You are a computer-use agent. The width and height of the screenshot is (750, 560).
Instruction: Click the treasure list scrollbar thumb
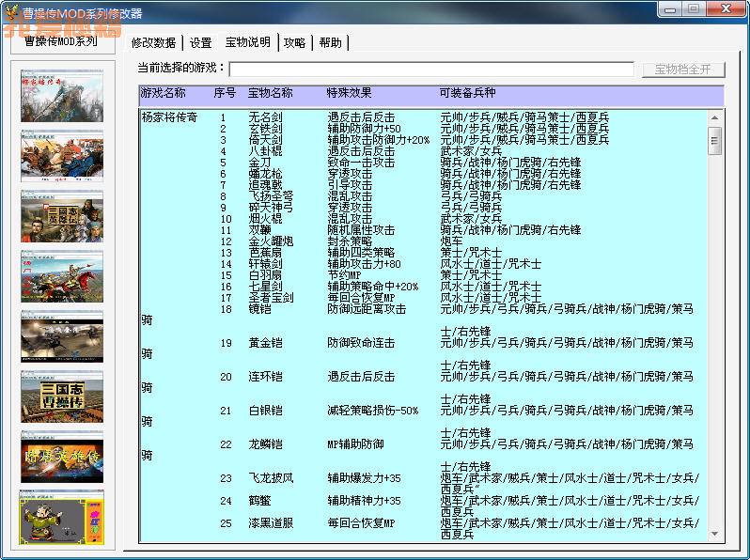715,141
